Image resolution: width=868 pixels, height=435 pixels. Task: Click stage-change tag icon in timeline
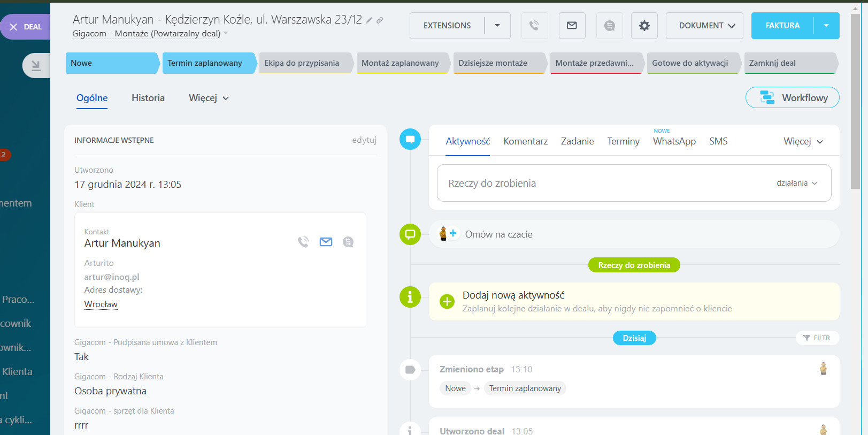[410, 370]
